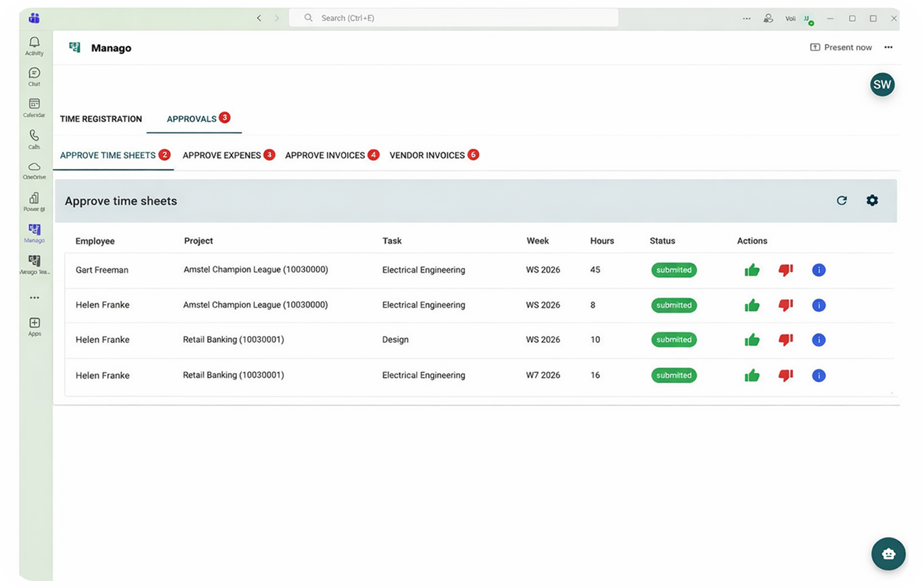Click the Project column header

(x=198, y=241)
